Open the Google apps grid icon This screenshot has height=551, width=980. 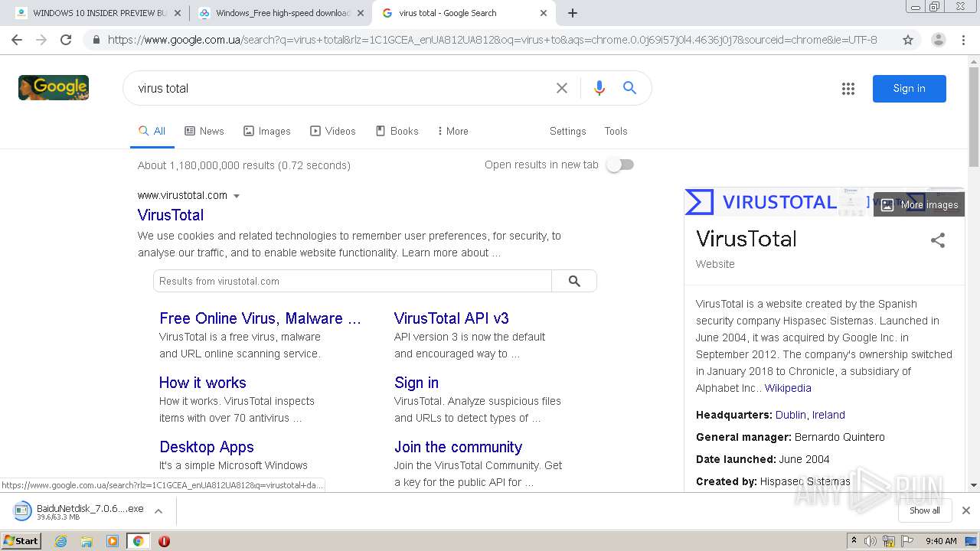tap(848, 89)
